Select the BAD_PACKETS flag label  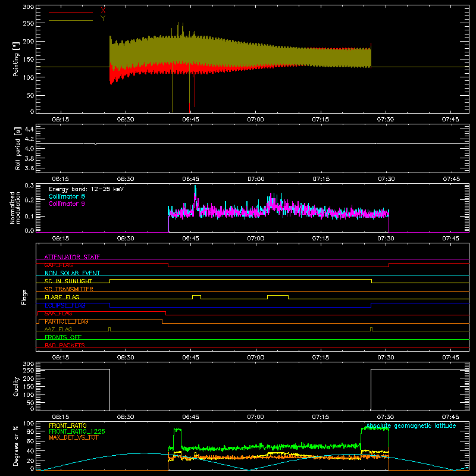click(65, 345)
